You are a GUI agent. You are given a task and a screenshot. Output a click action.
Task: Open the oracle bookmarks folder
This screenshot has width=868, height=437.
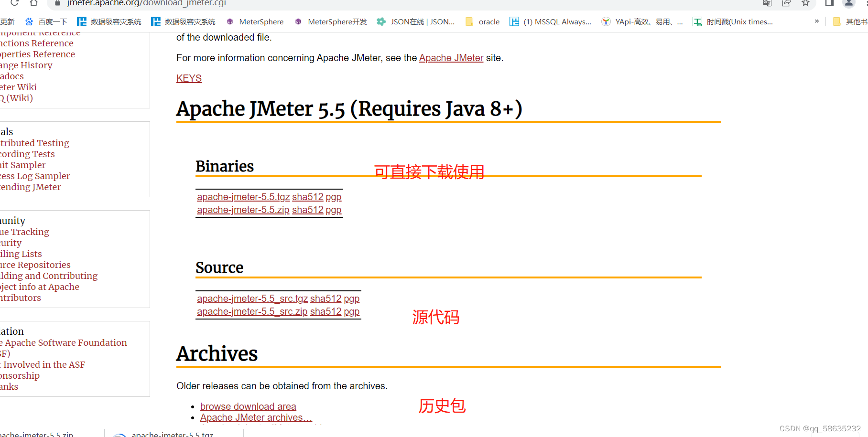coord(483,21)
